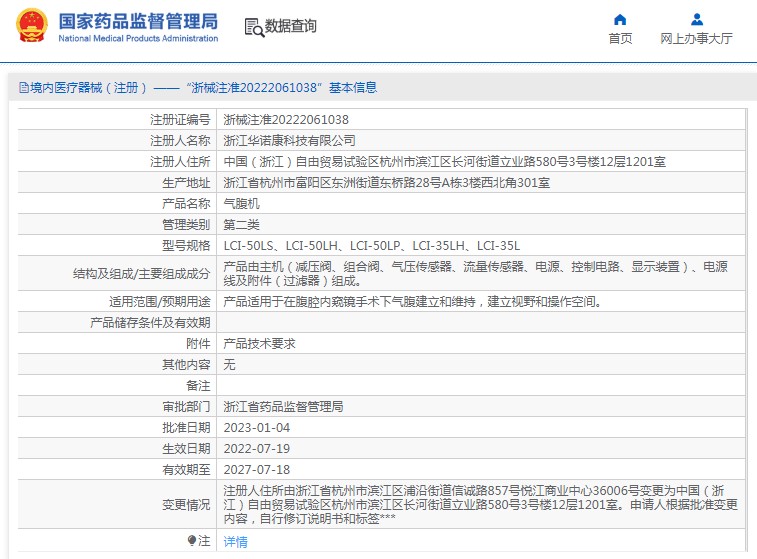The width and height of the screenshot is (757, 559).
Task: Select the 备注 label cell
Action: click(x=198, y=386)
